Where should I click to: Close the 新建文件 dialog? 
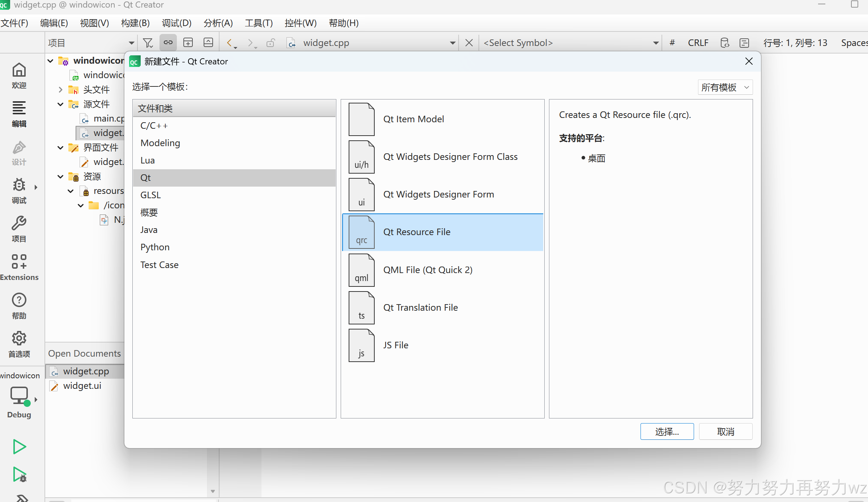(749, 61)
